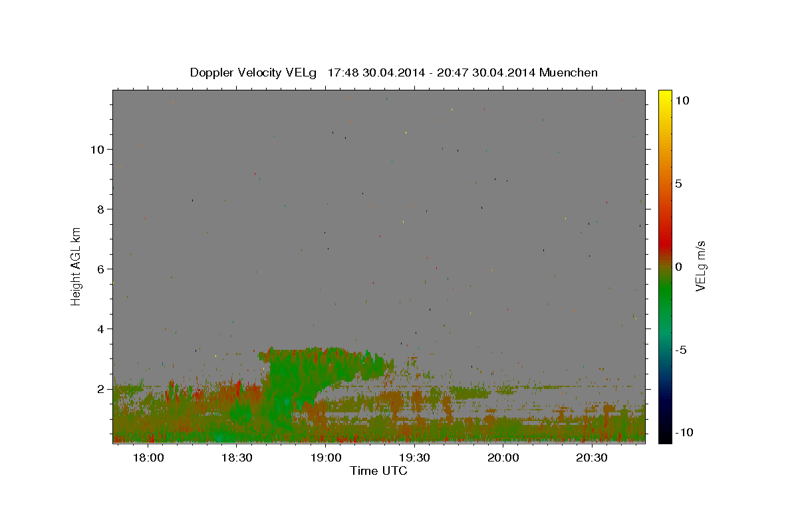Click the height axis label 4
The height and width of the screenshot is (532, 798).
point(100,329)
